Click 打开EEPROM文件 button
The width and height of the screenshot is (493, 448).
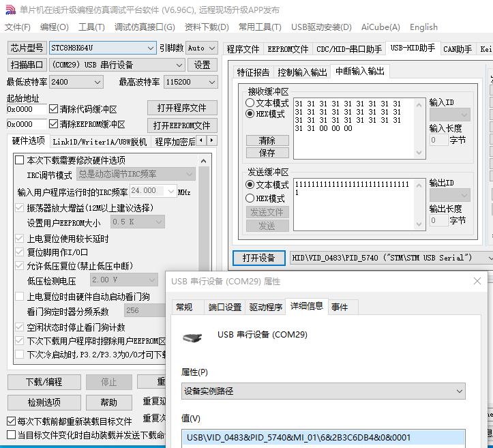[182, 125]
